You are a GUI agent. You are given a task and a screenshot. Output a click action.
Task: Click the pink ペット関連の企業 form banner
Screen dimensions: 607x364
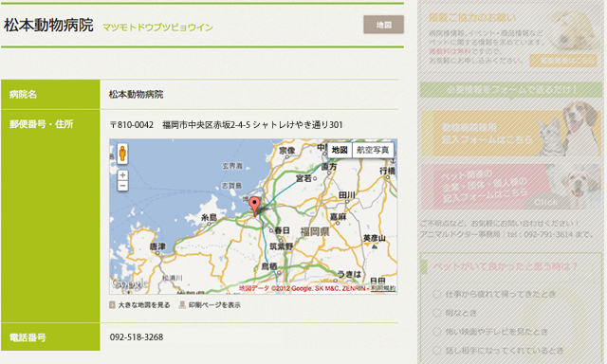click(x=510, y=187)
